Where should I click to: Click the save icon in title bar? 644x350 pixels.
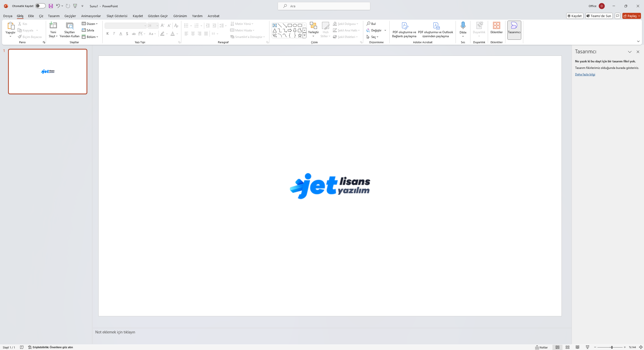click(x=51, y=6)
